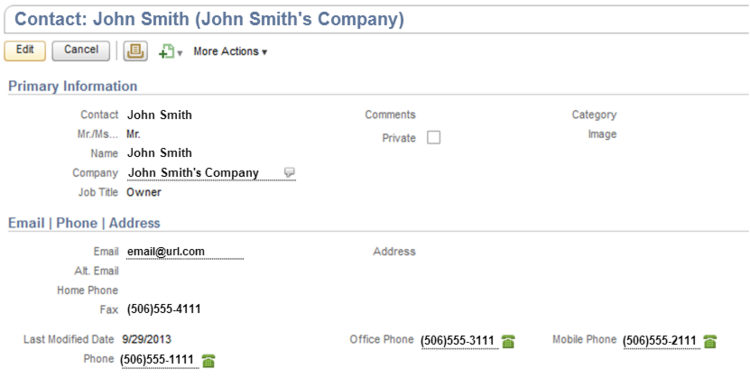
Task: Click the comment bubble icon beside Company
Action: (289, 172)
